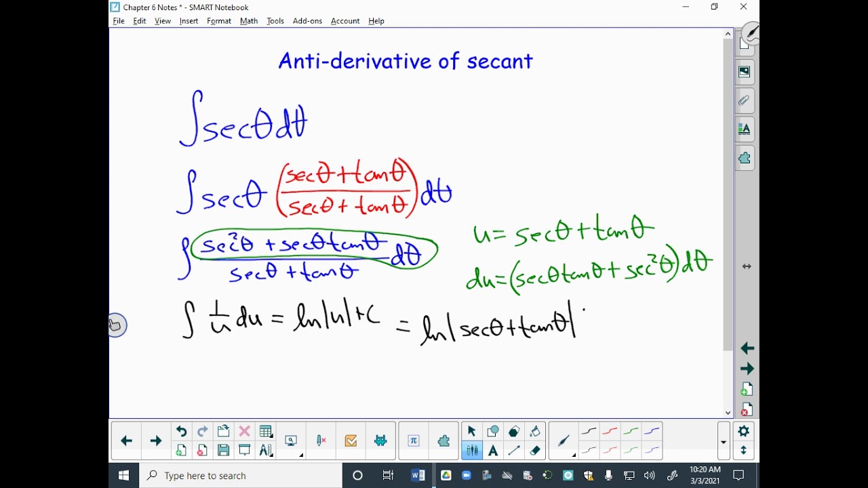Pick the blue pen line style top row
The width and height of the screenshot is (868, 488).
coord(652,431)
